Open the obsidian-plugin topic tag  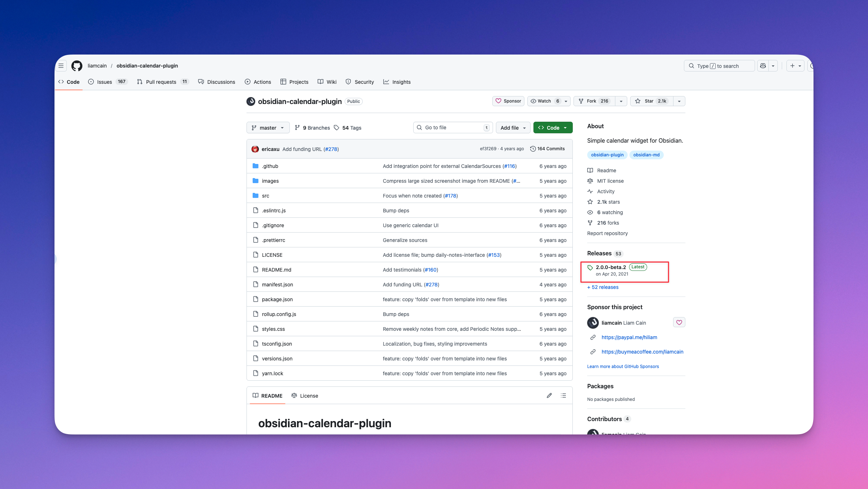607,155
